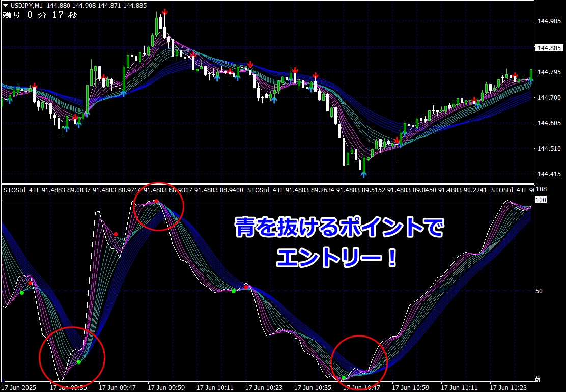
Task: Select the red dot at the stochastic 100 peak
Action: [x=156, y=201]
